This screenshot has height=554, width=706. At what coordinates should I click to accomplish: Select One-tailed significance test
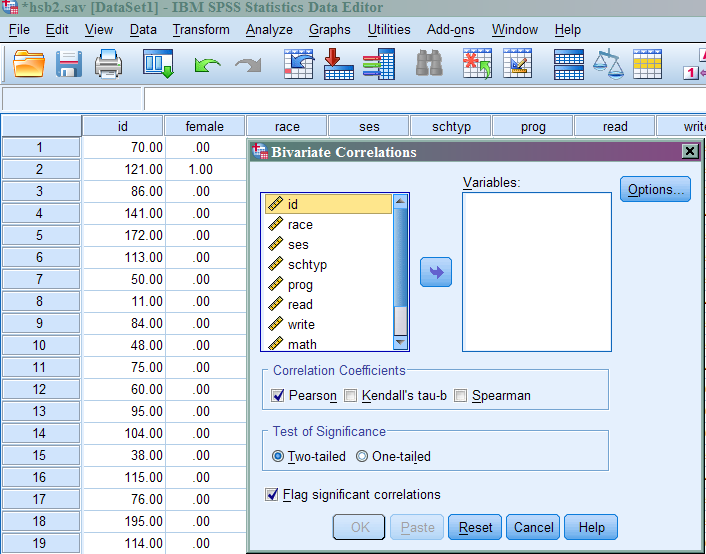click(362, 456)
